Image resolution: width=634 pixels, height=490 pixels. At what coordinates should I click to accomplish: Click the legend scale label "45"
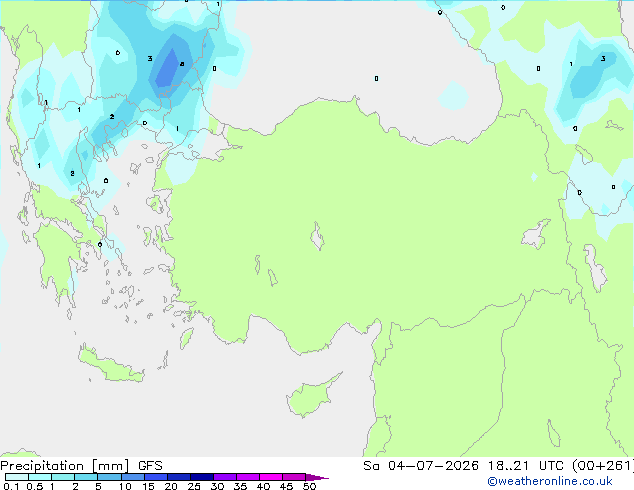286,486
